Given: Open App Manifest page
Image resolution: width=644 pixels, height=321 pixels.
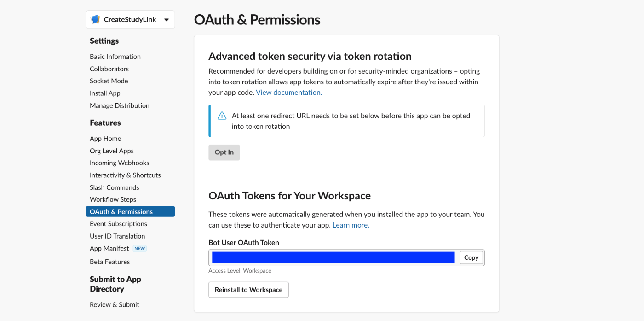Looking at the screenshot, I should [x=109, y=249].
